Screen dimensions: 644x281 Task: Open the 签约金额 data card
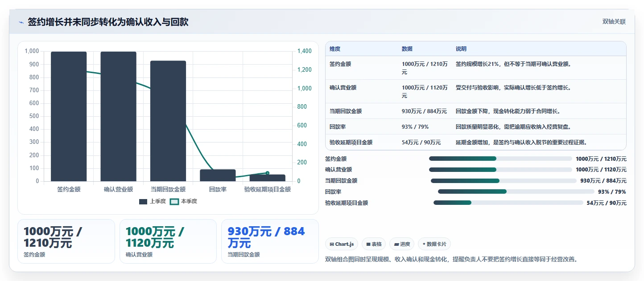66,241
